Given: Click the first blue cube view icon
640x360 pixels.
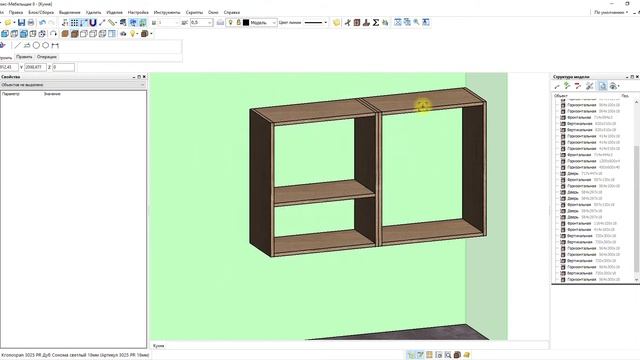Looking at the screenshot, I should [x=5, y=34].
